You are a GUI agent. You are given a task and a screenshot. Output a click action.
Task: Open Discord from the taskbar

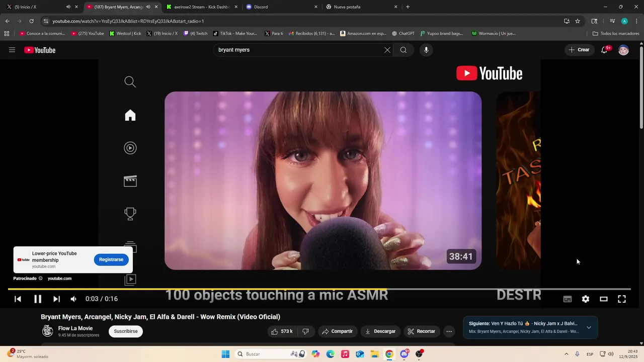(x=404, y=354)
